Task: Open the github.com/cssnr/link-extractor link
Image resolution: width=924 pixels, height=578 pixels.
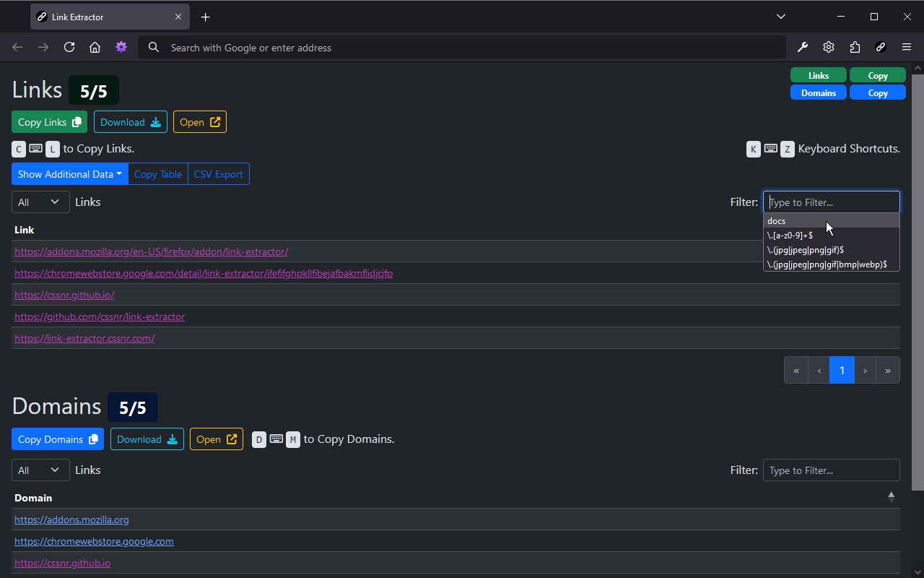Action: point(100,316)
